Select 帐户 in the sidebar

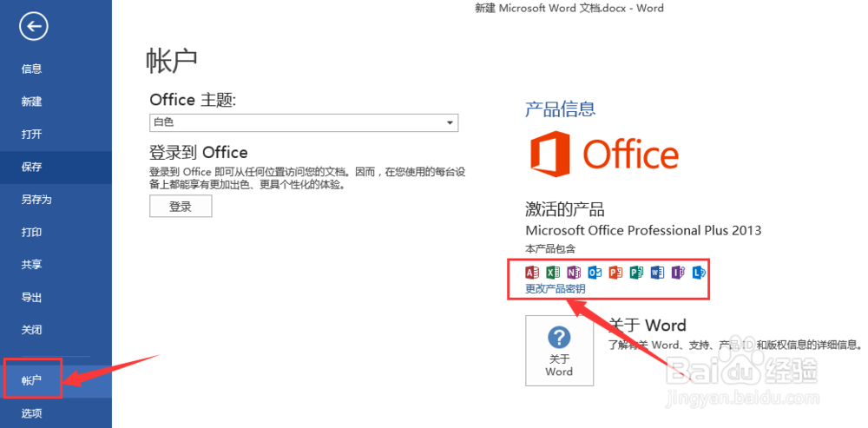[x=56, y=381]
